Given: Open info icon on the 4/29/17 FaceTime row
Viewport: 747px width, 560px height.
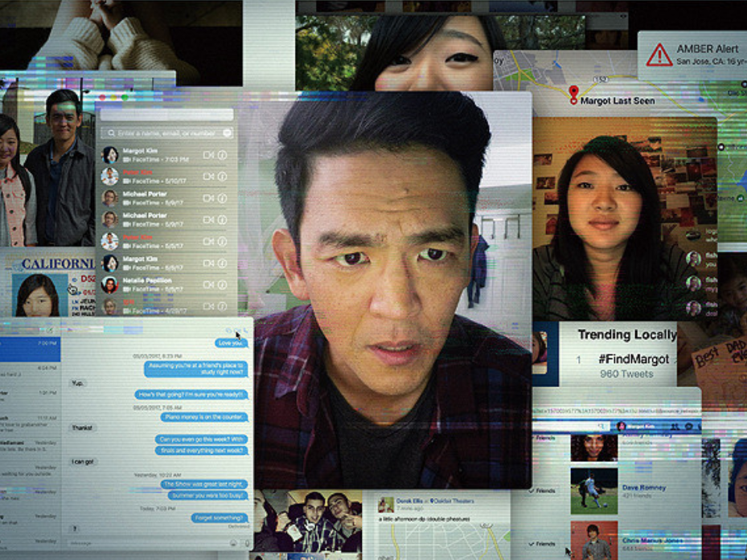Looking at the screenshot, I should (222, 306).
